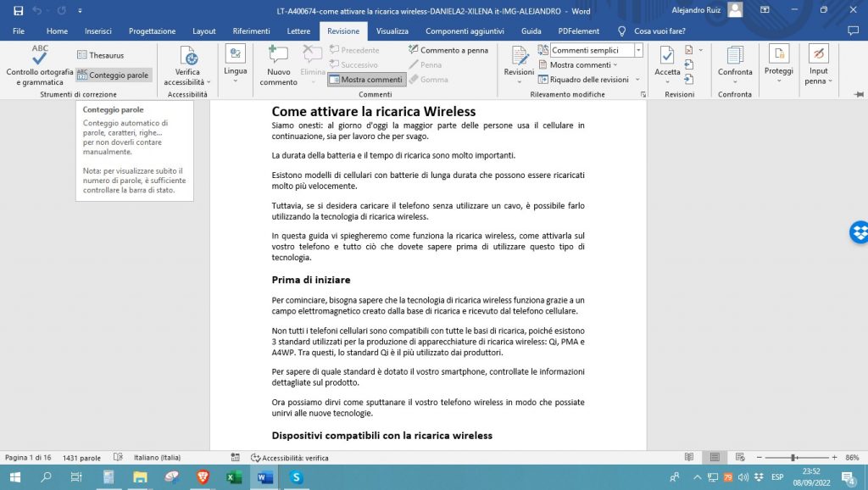Select Italiano (Italia) language in status bar
This screenshot has width=868, height=490.
pyautogui.click(x=158, y=457)
